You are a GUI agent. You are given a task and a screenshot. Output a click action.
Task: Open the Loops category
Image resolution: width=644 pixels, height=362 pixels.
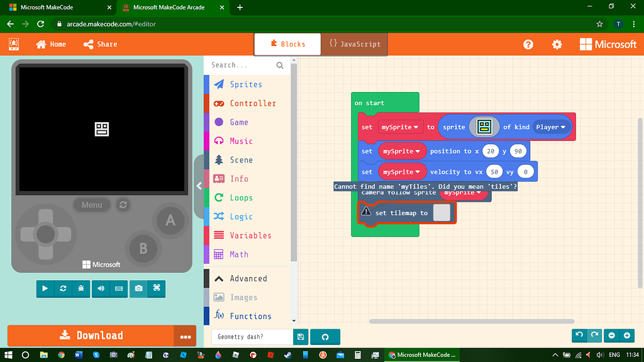[248, 198]
